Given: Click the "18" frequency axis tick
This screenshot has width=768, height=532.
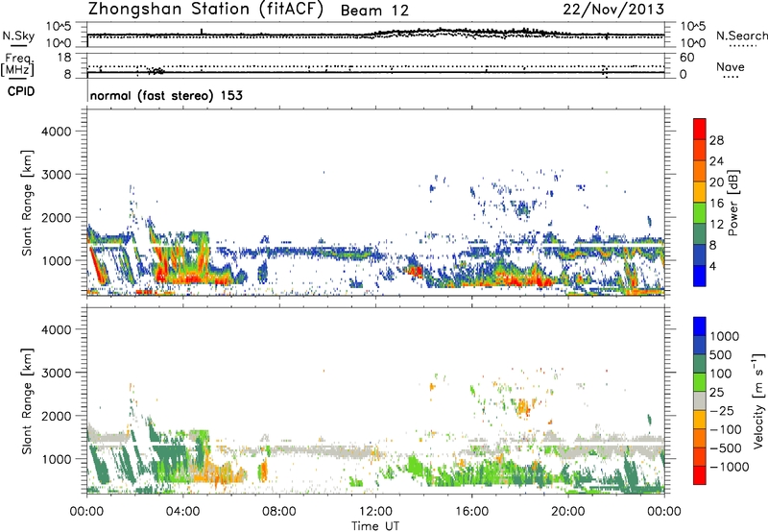Looking at the screenshot, I should point(64,58).
